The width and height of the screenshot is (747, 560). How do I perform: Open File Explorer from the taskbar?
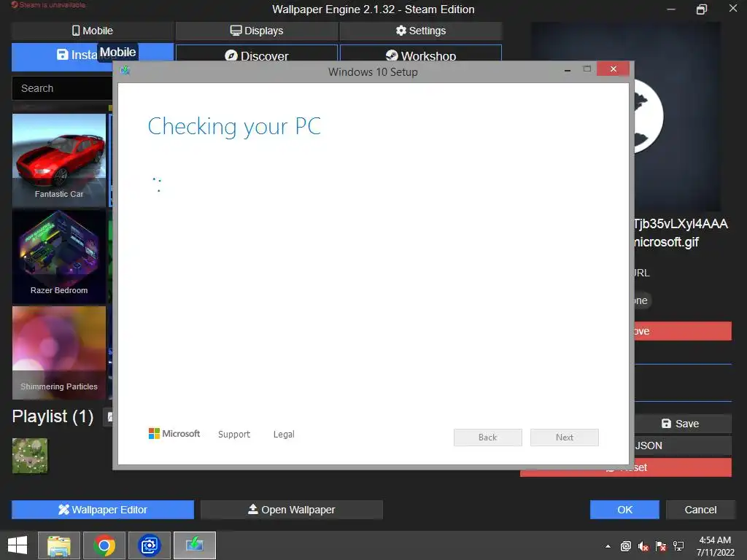click(59, 545)
